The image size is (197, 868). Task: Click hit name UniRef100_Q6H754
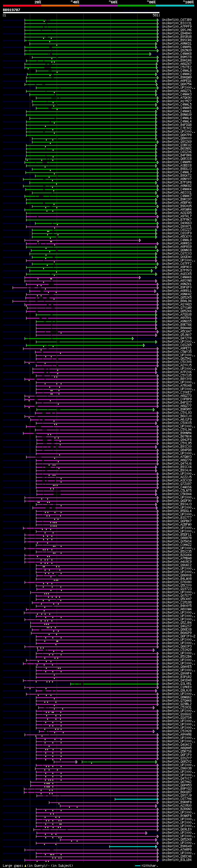177,84
